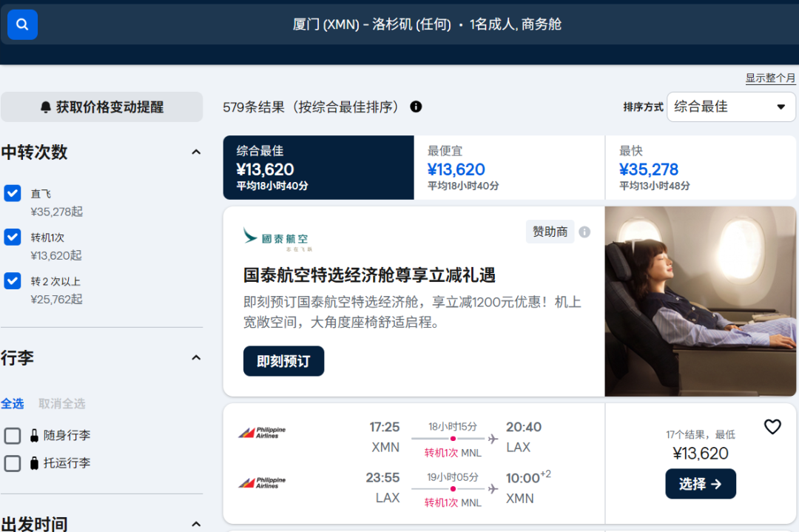Screen dimensions: 799x532
Task: Switch to the 最快 tab
Action: [x=700, y=168]
